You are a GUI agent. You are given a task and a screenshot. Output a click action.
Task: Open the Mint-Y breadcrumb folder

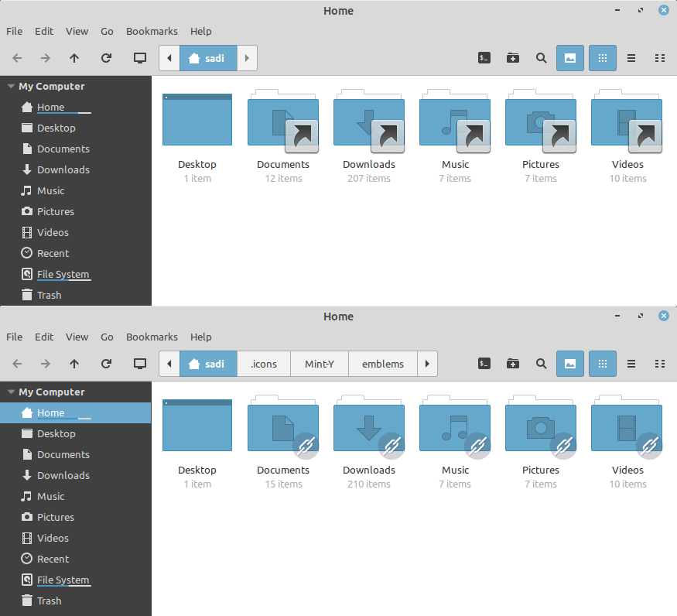pos(320,364)
